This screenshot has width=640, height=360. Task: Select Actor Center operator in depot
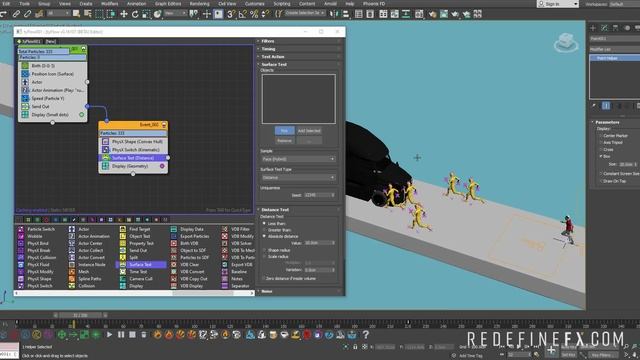87,243
